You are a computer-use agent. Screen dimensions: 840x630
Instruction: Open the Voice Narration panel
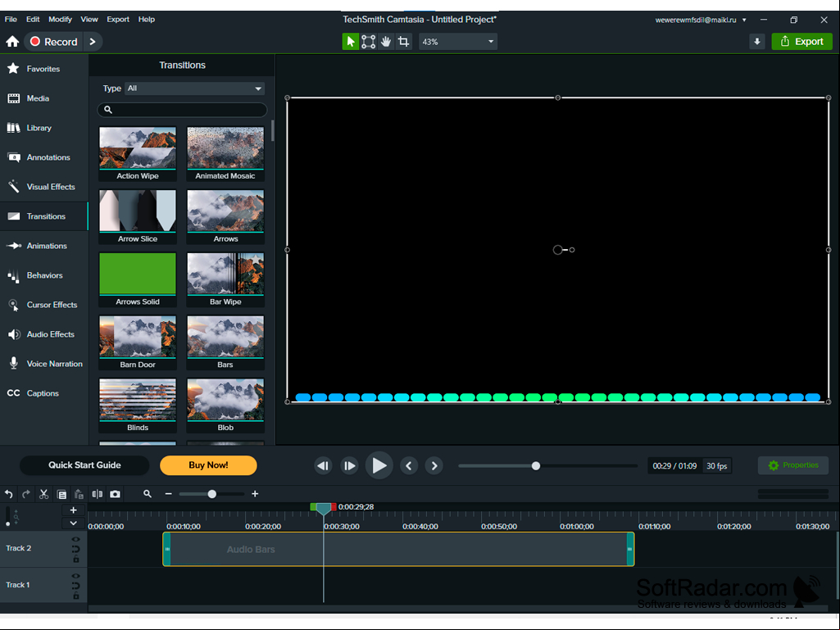tap(44, 364)
